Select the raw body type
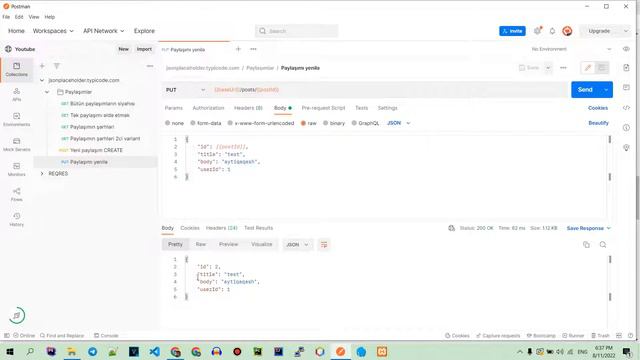This screenshot has width=640, height=360. (309, 123)
